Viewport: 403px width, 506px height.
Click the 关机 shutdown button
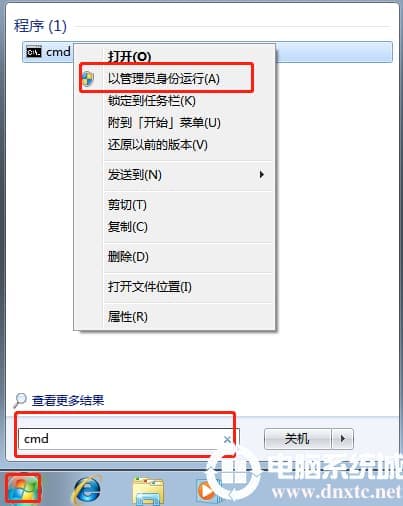coord(298,439)
